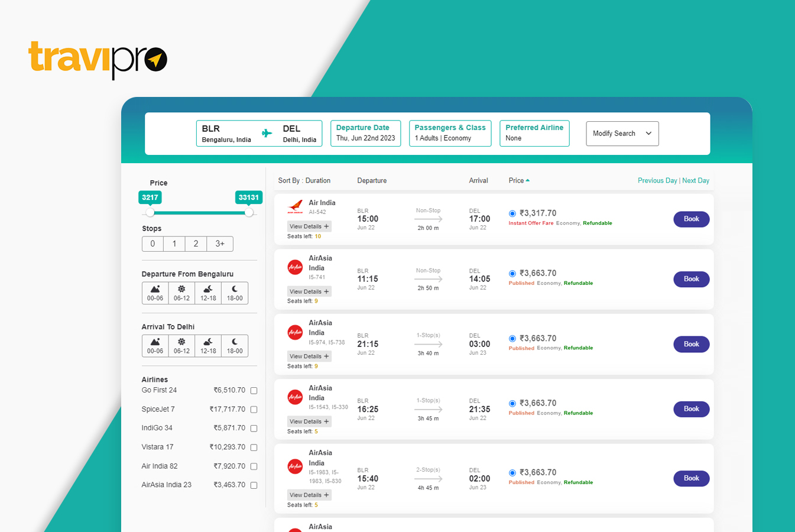This screenshot has width=795, height=532.
Task: Open the Departure Date field
Action: (366, 133)
